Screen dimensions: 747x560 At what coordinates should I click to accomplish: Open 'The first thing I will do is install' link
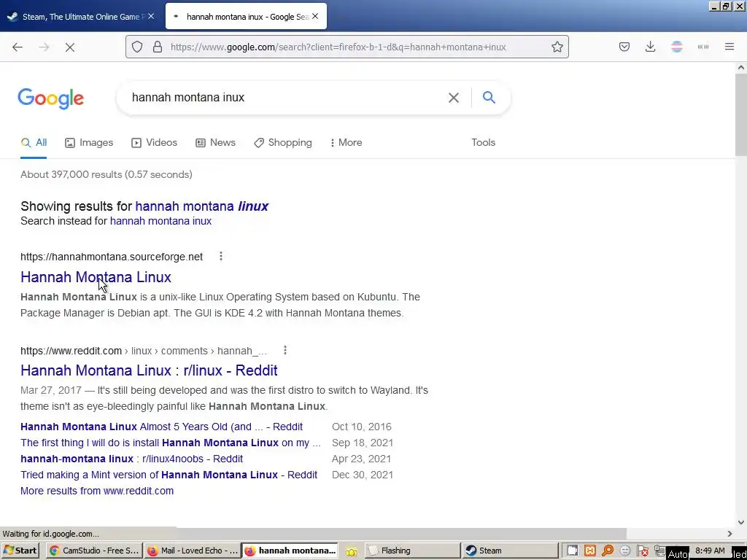(171, 443)
